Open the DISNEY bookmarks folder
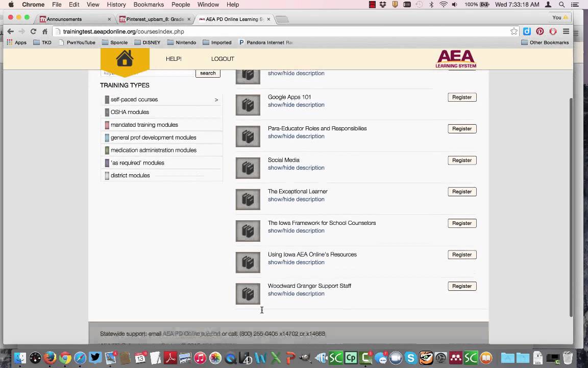588x368 pixels. [x=148, y=42]
